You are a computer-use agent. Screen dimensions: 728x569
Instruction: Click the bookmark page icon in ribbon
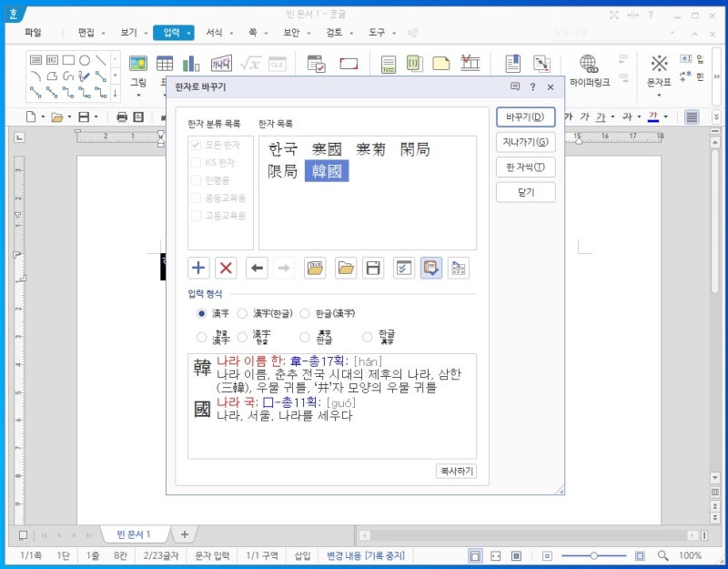point(512,64)
